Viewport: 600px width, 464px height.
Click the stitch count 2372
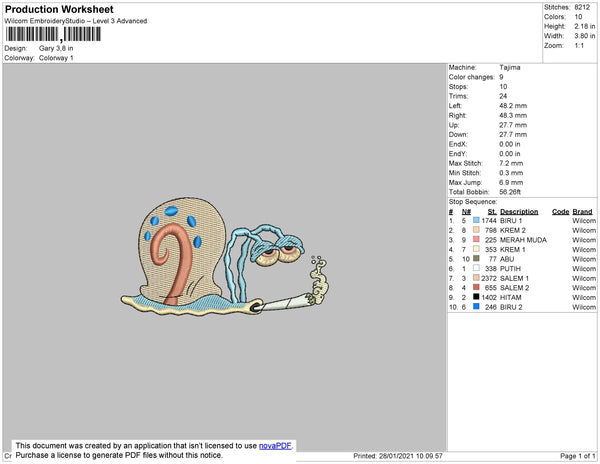click(x=489, y=278)
